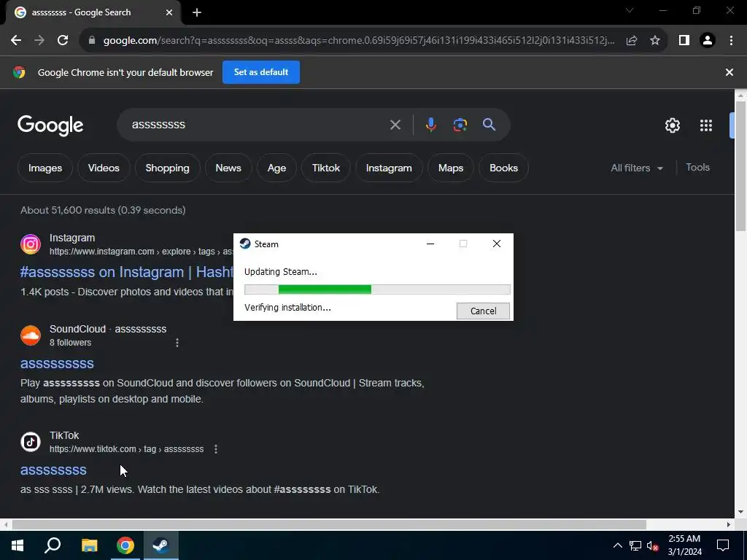This screenshot has width=747, height=560.
Task: Switch to Maps results
Action: (x=451, y=168)
